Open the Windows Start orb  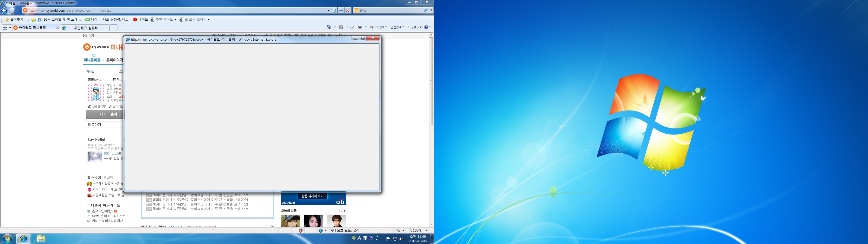7,239
